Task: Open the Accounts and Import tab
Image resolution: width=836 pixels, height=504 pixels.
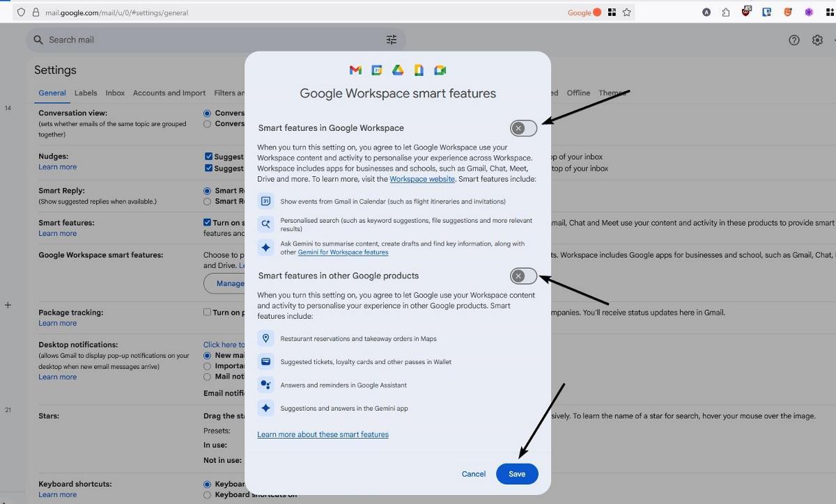Action: 169,93
